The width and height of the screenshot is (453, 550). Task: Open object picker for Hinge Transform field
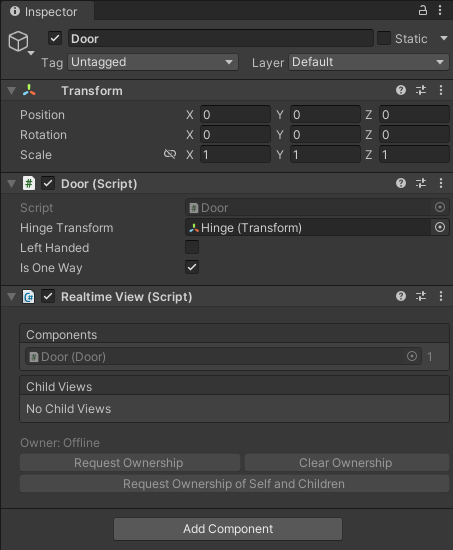click(440, 227)
